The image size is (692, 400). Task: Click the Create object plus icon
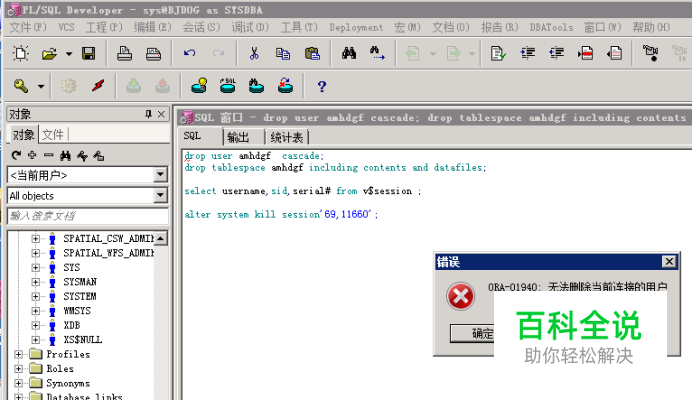[x=32, y=155]
